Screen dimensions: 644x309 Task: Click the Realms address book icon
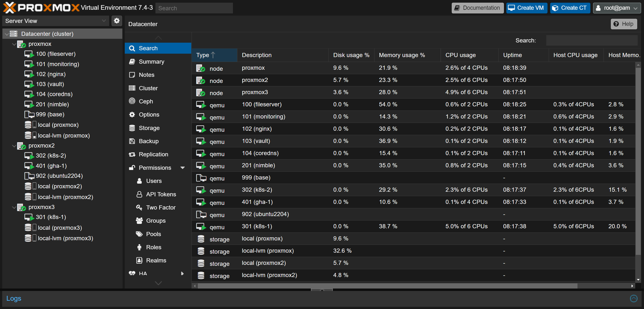pyautogui.click(x=139, y=260)
